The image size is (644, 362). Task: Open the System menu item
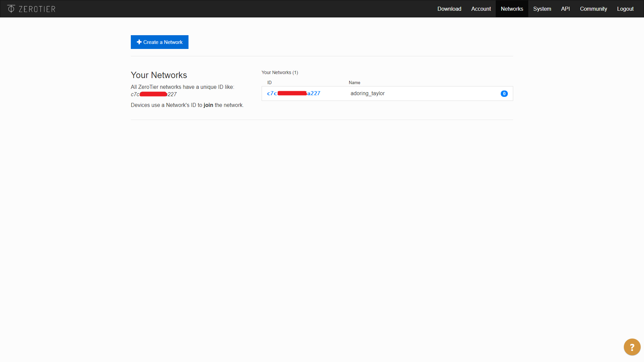point(542,9)
